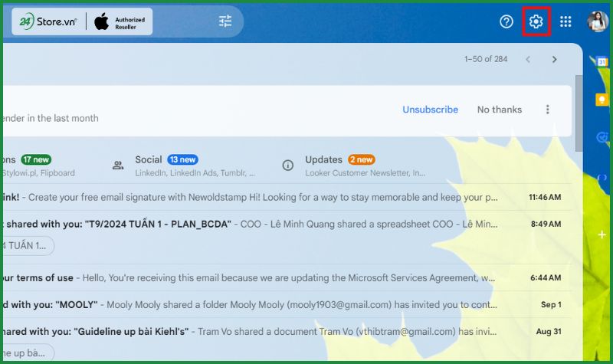Open the Help question mark icon
The height and width of the screenshot is (364, 613).
506,21
